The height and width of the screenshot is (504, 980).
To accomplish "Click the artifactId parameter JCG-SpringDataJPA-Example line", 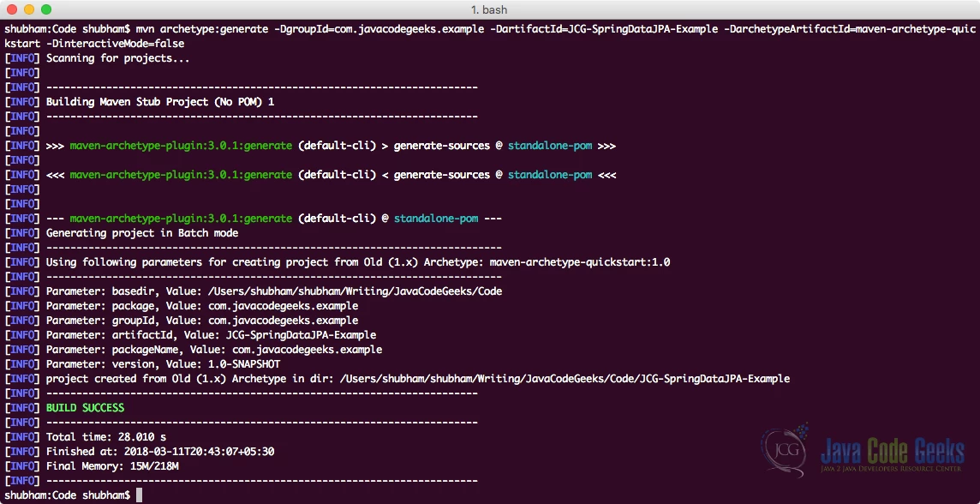I will pos(211,335).
